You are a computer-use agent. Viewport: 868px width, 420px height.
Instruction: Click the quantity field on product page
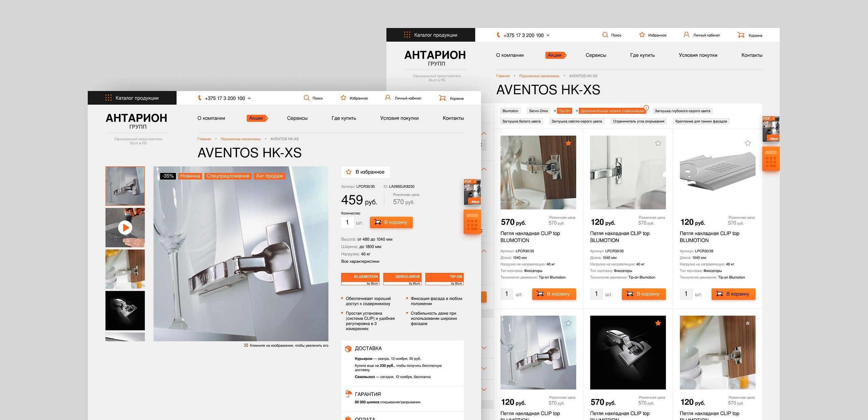[x=347, y=222]
